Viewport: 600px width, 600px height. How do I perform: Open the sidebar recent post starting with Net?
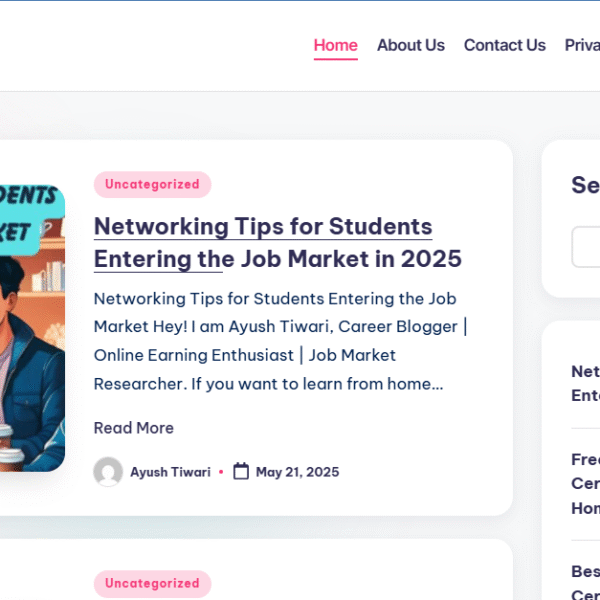[585, 383]
